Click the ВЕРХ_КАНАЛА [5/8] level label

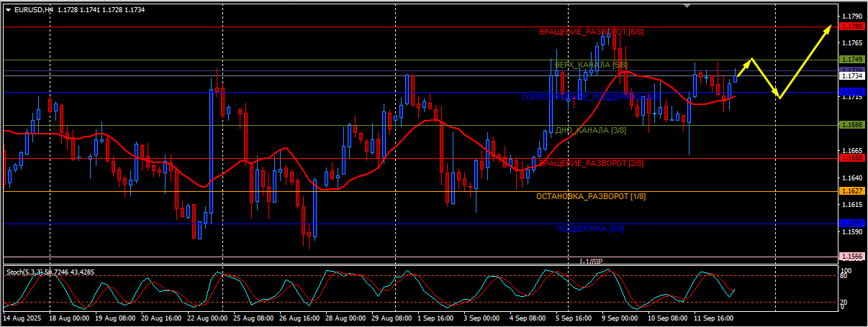point(591,65)
